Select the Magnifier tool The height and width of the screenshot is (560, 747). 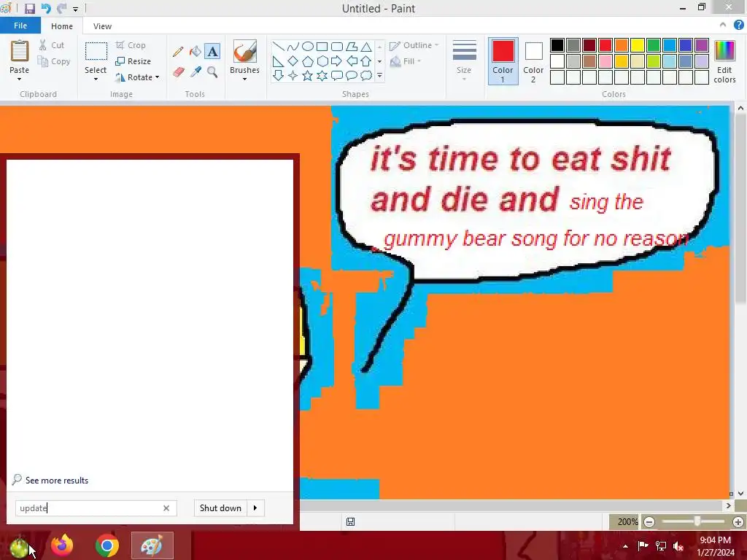pos(212,72)
